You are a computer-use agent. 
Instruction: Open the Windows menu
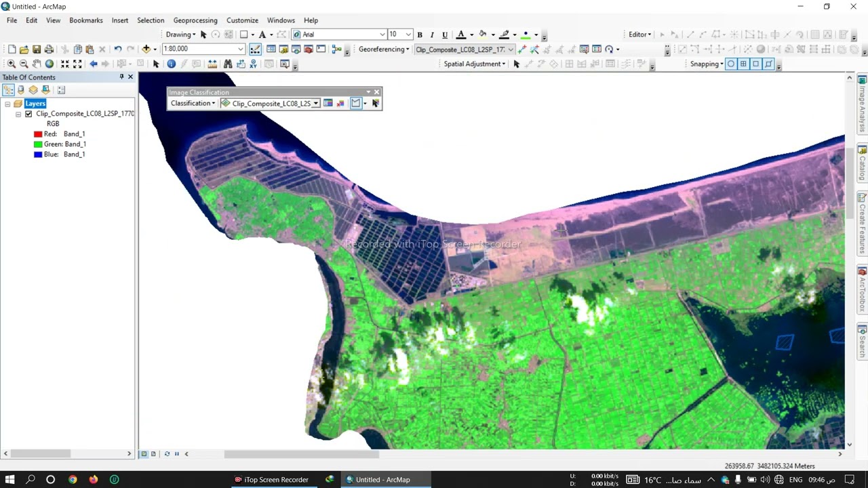[281, 20]
